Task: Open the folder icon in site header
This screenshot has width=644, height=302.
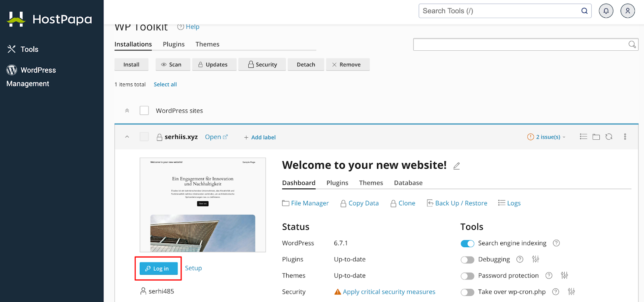Action: coord(596,137)
